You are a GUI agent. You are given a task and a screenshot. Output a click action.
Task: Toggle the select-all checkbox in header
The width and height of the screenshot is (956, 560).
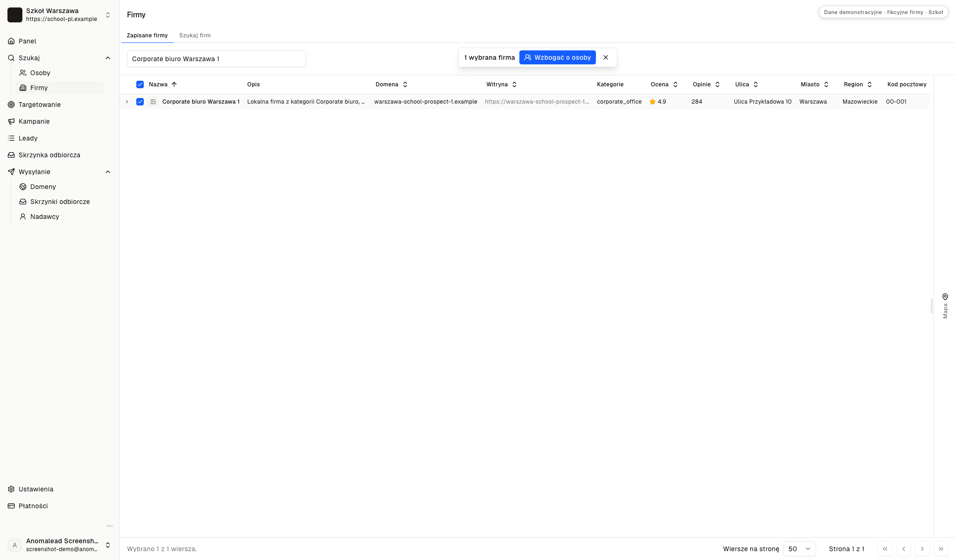tap(140, 84)
